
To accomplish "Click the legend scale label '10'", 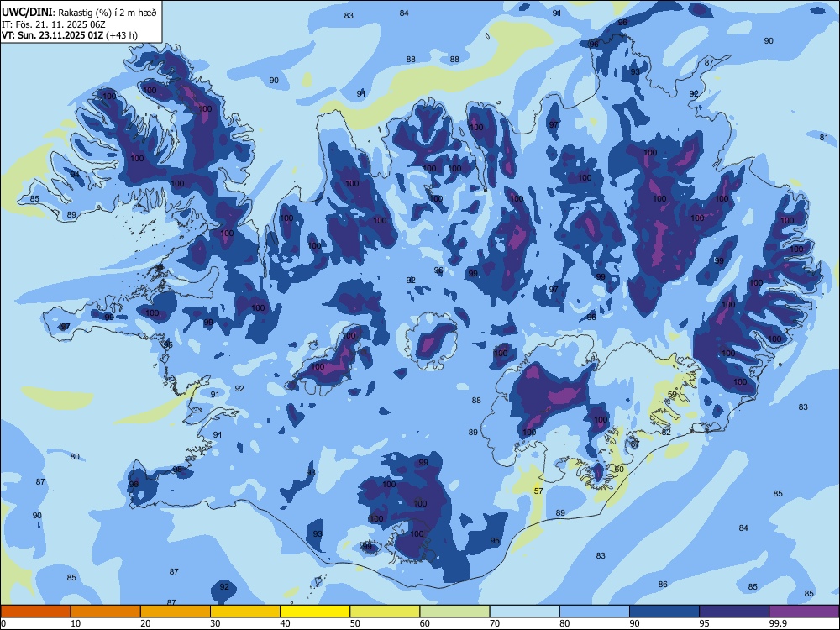I will [x=76, y=623].
